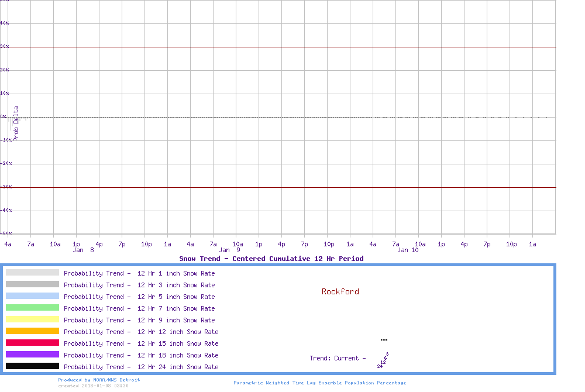The width and height of the screenshot is (585, 392).
Task: Click the 12 Hr 24 inch Snow Rate text
Action: pyautogui.click(x=178, y=367)
